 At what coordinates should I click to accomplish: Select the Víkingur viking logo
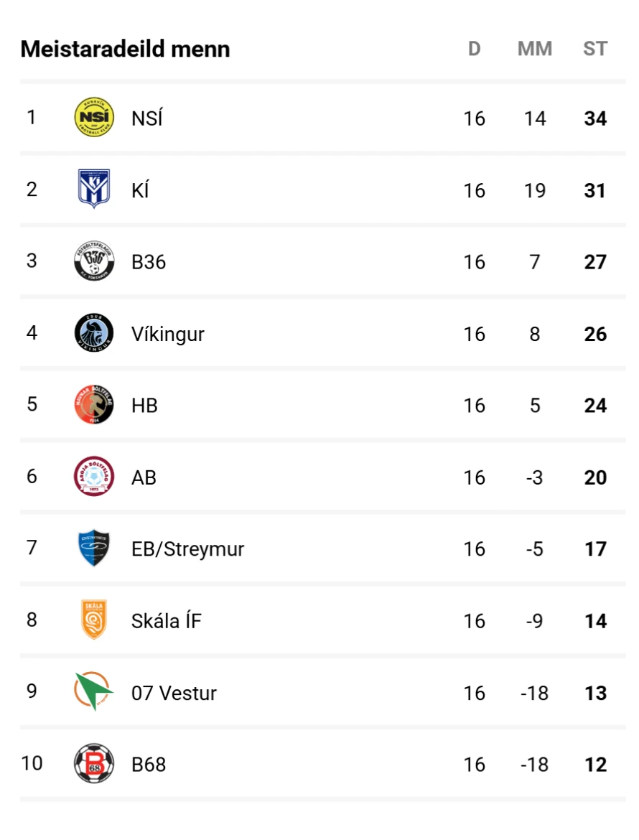tap(94, 332)
